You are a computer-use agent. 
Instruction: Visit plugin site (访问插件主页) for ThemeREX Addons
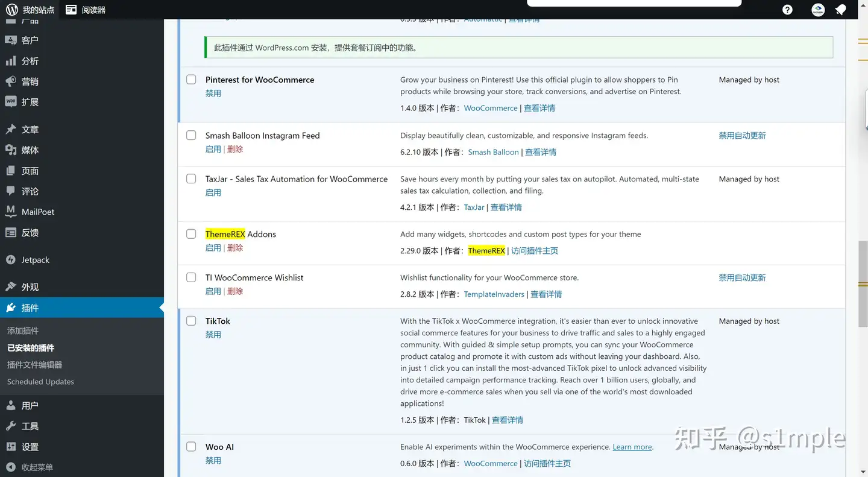click(x=535, y=251)
